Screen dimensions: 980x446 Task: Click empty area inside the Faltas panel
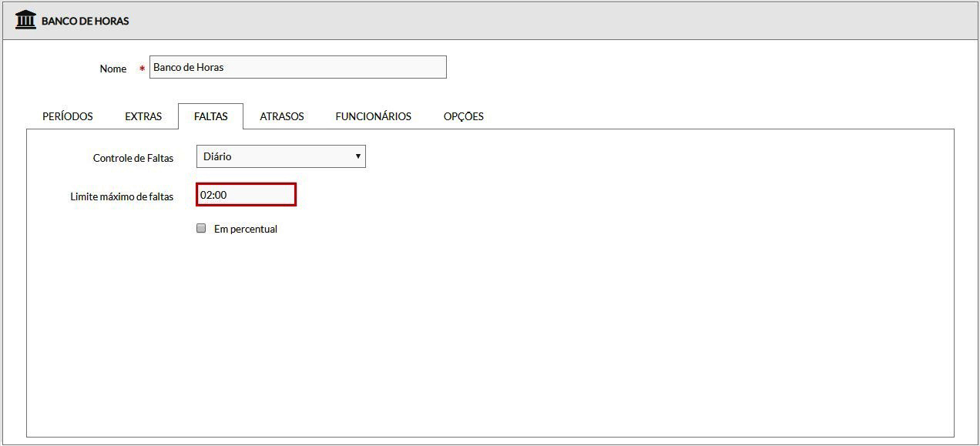pos(539,324)
